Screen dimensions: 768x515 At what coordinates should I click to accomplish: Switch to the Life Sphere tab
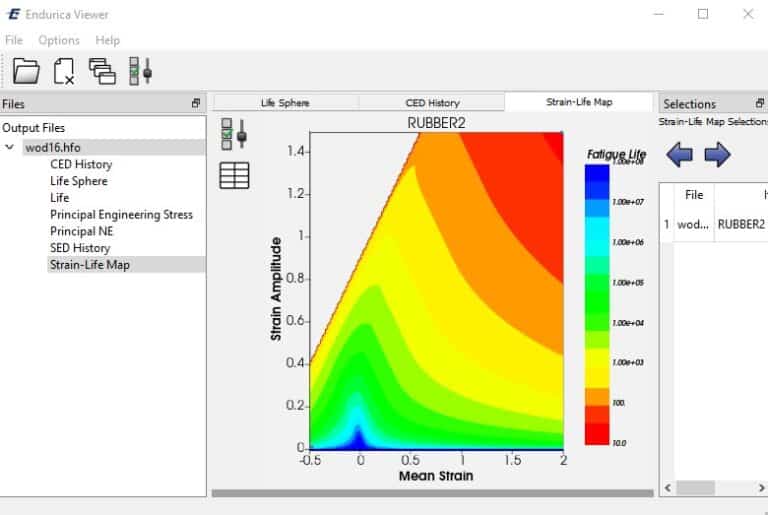[285, 102]
